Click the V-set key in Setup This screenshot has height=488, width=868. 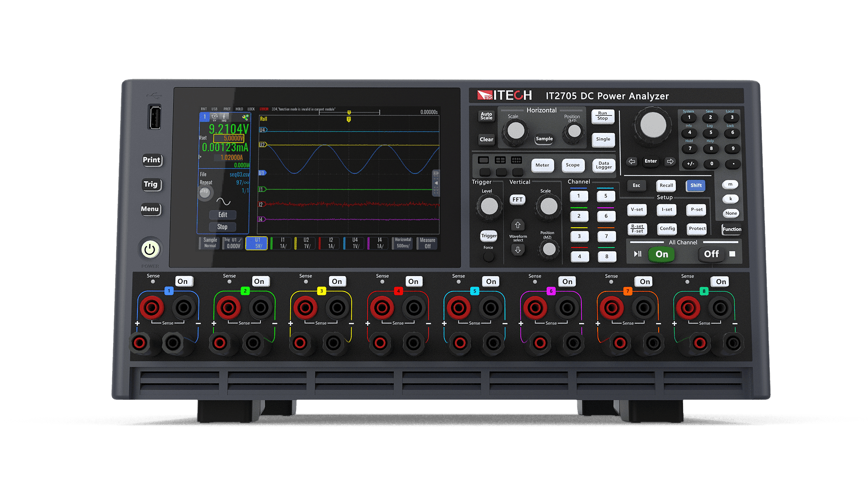[637, 210]
